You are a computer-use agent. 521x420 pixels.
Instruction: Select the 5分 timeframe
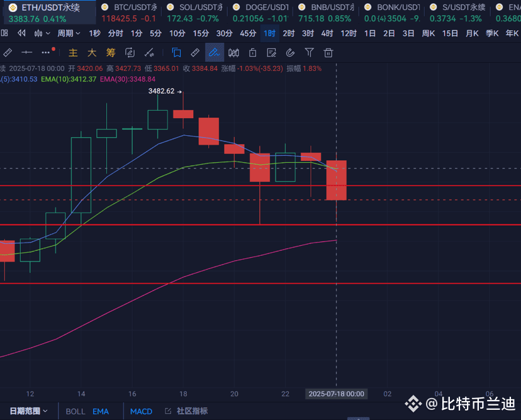click(155, 33)
